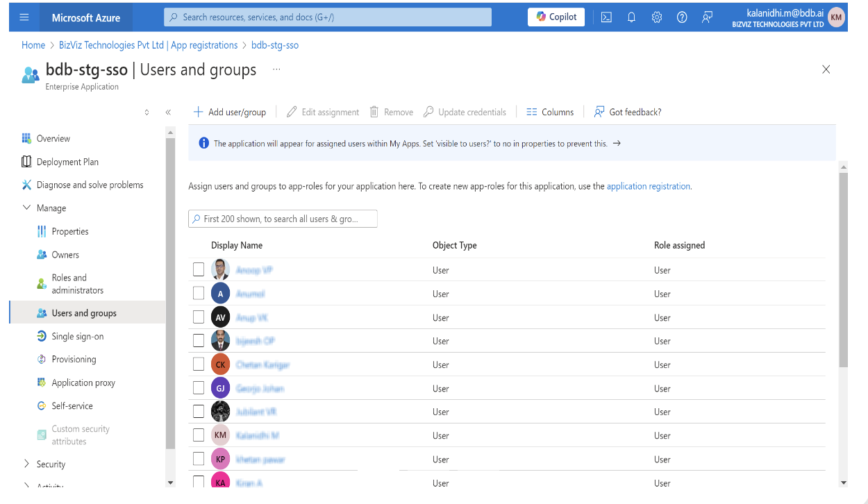Click the KP user avatar
The height and width of the screenshot is (504, 868).
pyautogui.click(x=221, y=459)
